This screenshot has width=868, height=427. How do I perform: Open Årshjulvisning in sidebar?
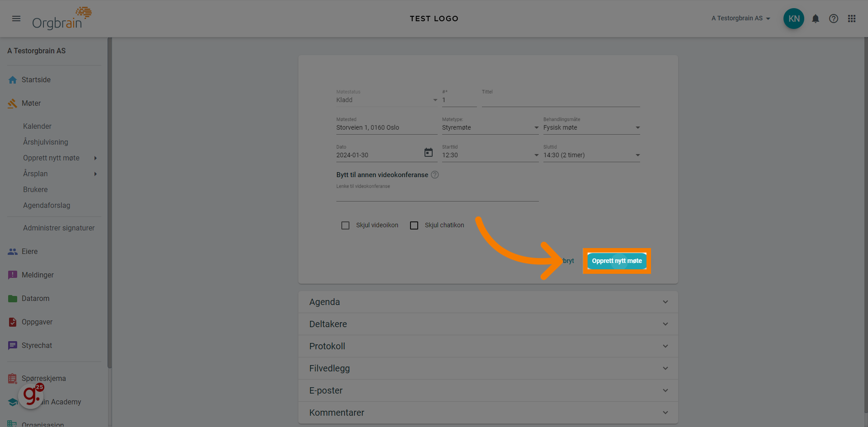[x=46, y=142]
